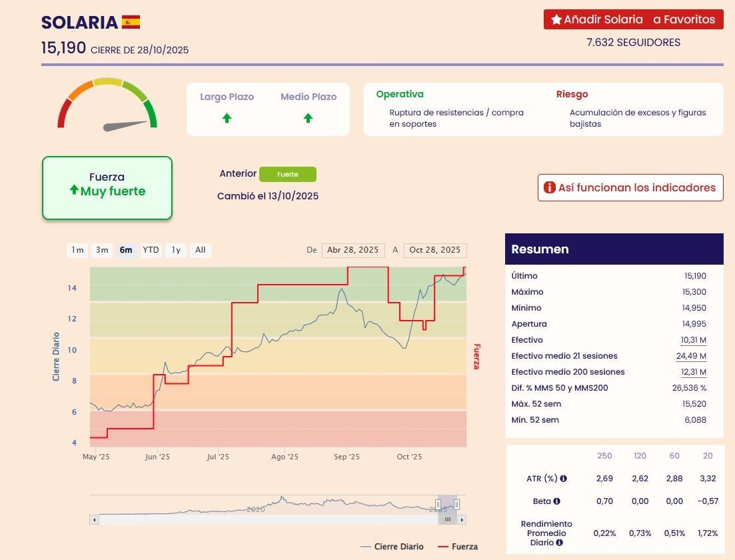The image size is (735, 560).
Task: Click the Dif. % MMS 50 y MMS200 value
Action: pyautogui.click(x=689, y=388)
